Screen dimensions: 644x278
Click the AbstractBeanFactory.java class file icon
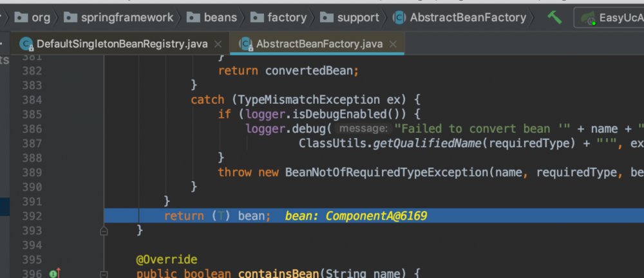pyautogui.click(x=246, y=44)
